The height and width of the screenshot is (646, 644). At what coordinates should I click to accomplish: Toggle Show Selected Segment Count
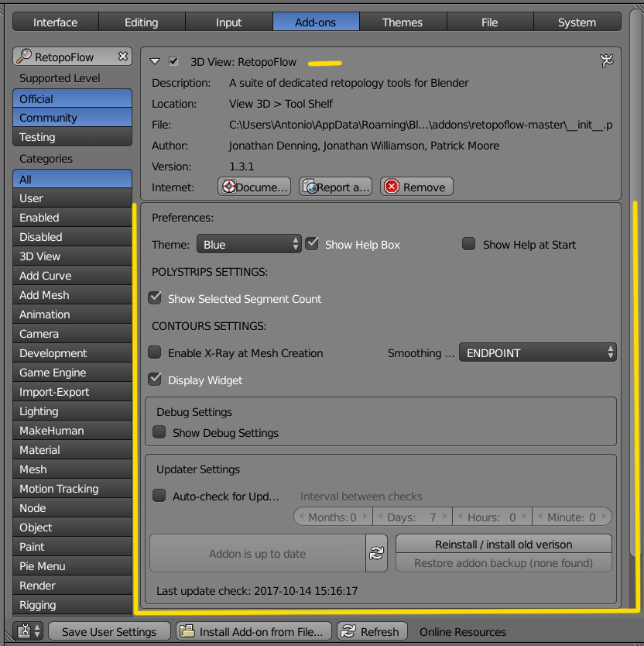click(x=155, y=298)
